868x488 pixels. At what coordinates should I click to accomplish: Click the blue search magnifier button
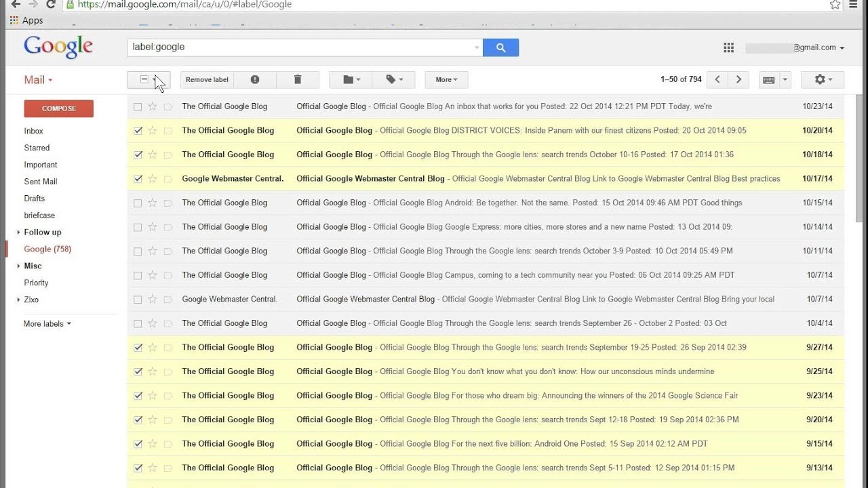(500, 47)
